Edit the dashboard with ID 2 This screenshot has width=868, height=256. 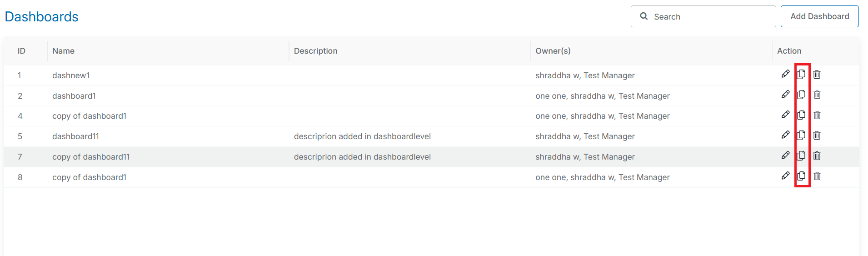(785, 95)
